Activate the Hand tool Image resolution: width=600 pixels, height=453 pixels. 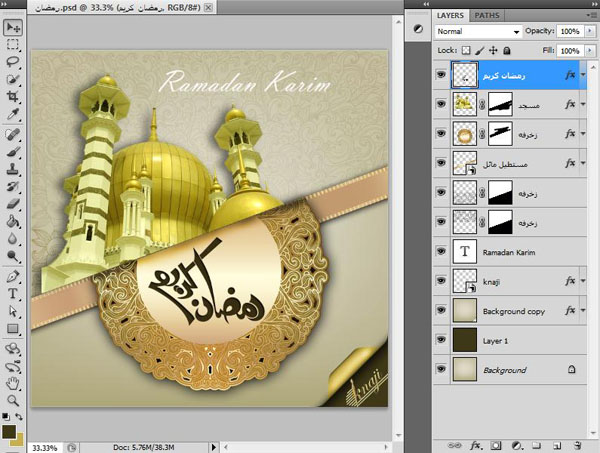coord(14,381)
